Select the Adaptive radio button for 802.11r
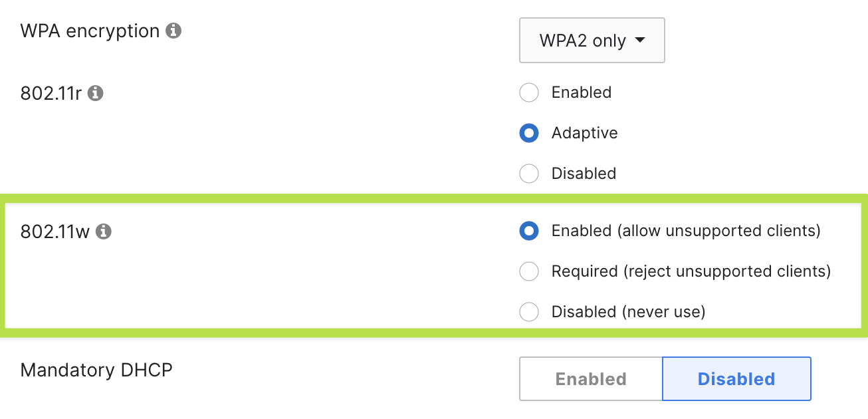This screenshot has height=419, width=868. (529, 133)
